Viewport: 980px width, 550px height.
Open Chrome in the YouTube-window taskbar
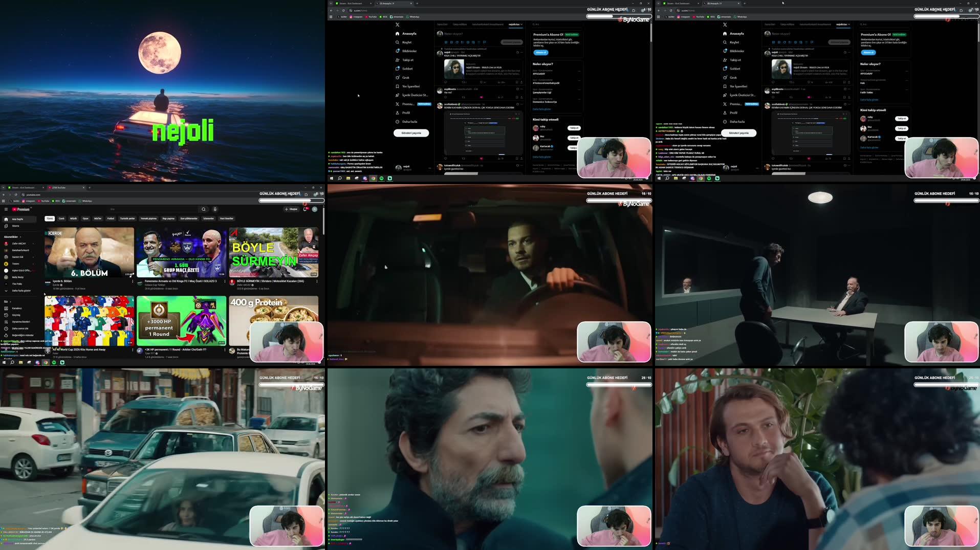click(x=46, y=363)
